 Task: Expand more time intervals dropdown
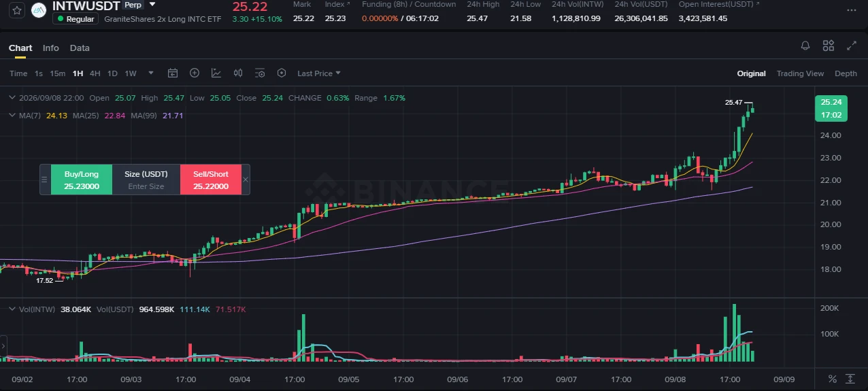(x=151, y=73)
